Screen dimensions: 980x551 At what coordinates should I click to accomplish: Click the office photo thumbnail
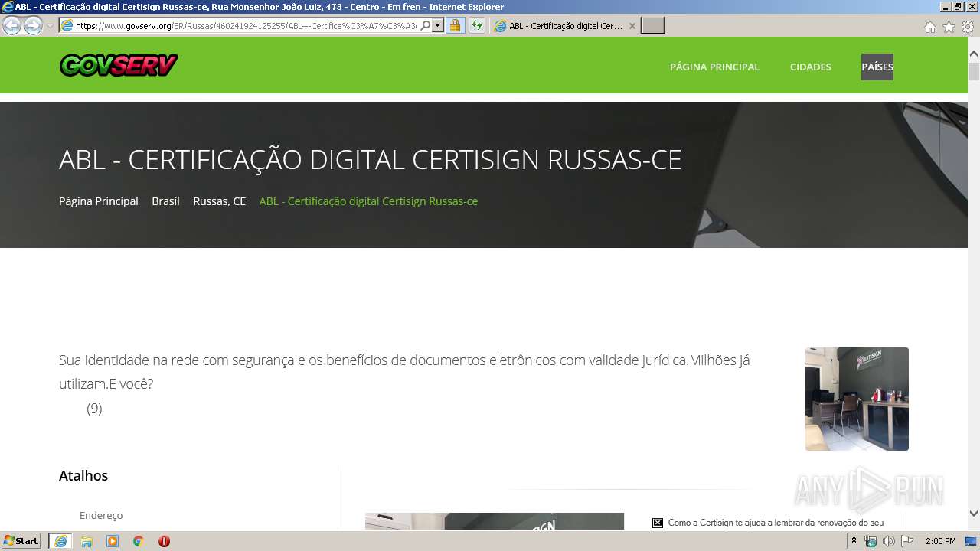[x=857, y=399]
